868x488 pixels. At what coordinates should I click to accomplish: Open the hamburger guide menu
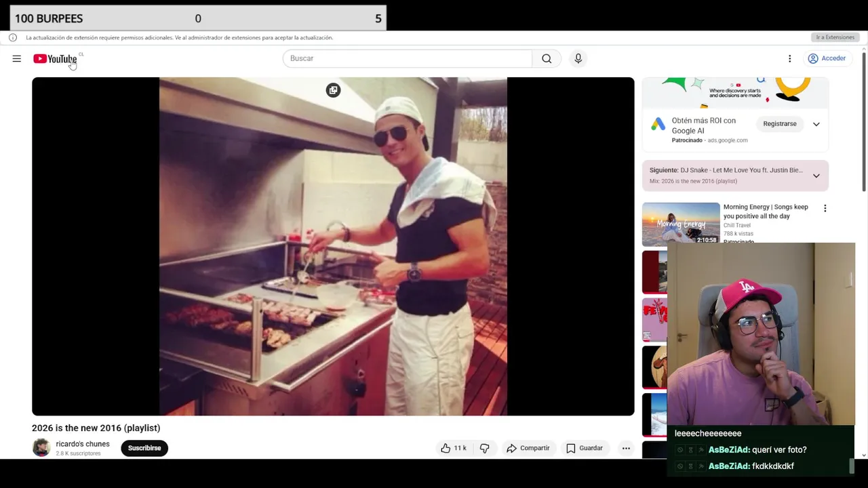tap(16, 59)
